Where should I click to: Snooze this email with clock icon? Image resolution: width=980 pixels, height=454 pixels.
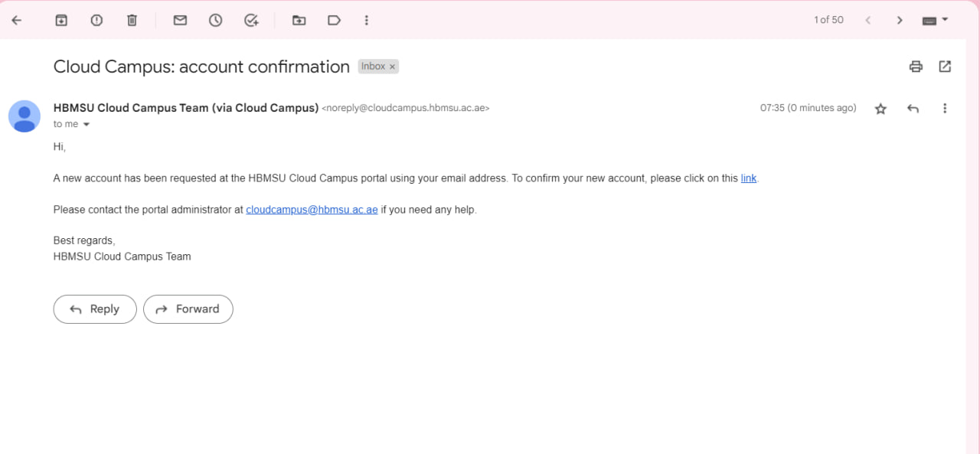click(216, 21)
